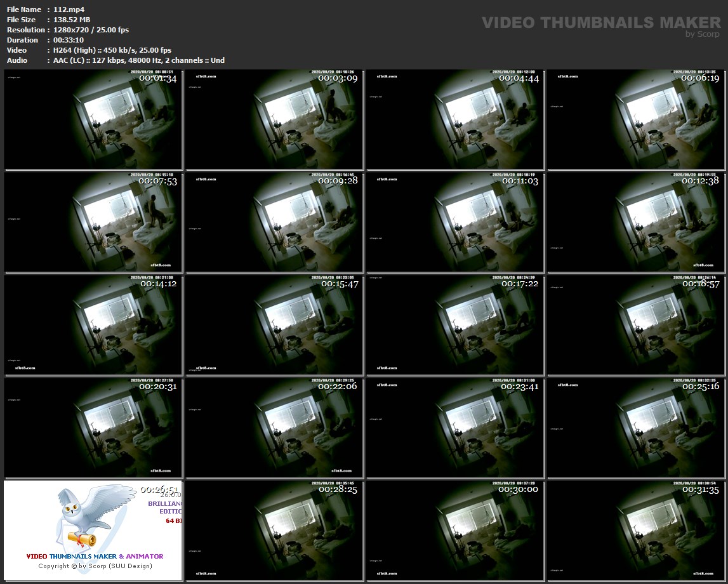Click the thumbnail stamped 00:15:47
This screenshot has width=728, height=584.
click(x=274, y=325)
